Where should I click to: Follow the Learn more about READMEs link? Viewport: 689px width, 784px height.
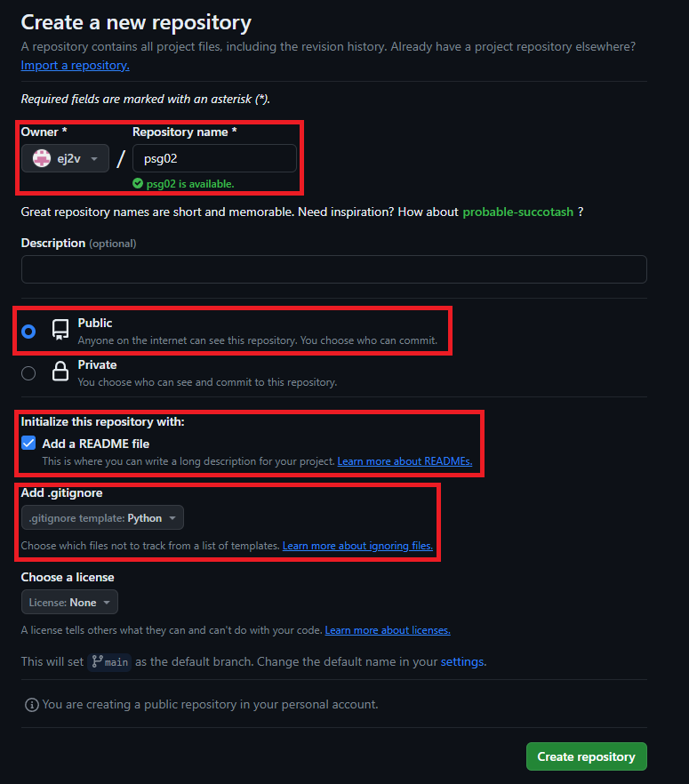(x=405, y=462)
